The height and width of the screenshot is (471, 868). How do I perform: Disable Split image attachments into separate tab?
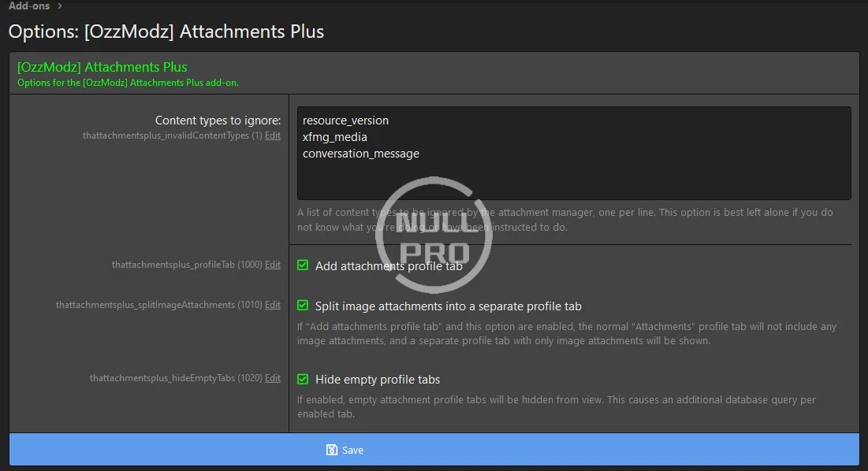[x=303, y=306]
